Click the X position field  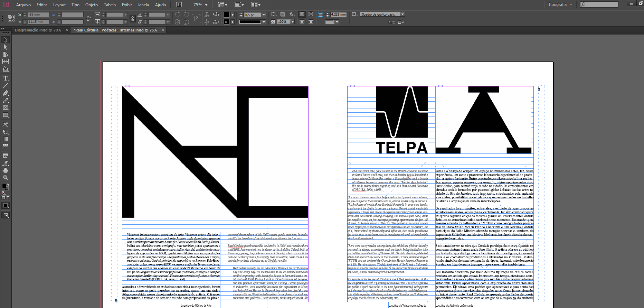[38, 15]
